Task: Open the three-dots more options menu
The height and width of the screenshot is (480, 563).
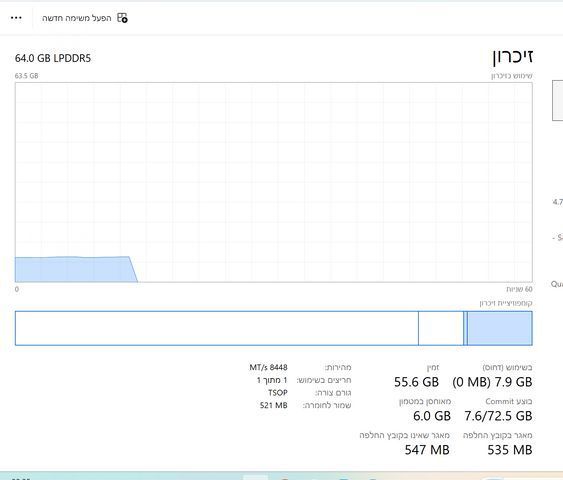Action: tap(16, 18)
